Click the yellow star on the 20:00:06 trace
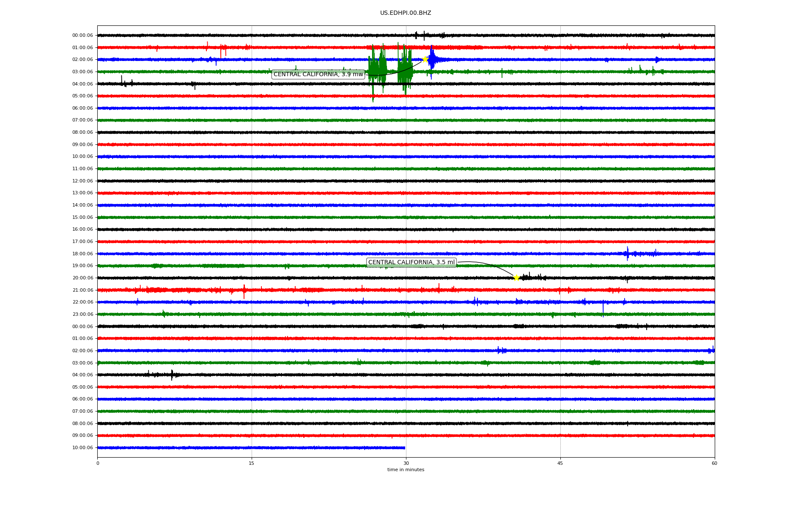The height and width of the screenshot is (508, 812). click(516, 278)
